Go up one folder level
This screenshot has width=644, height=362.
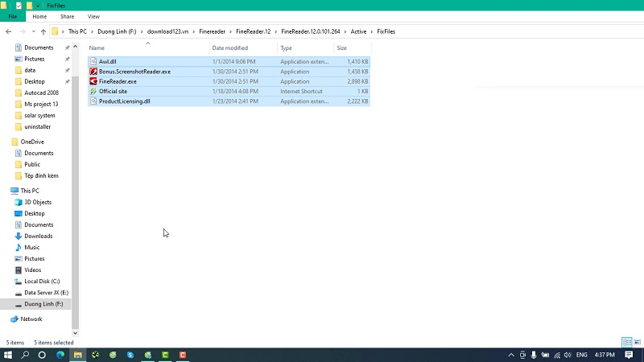[43, 31]
